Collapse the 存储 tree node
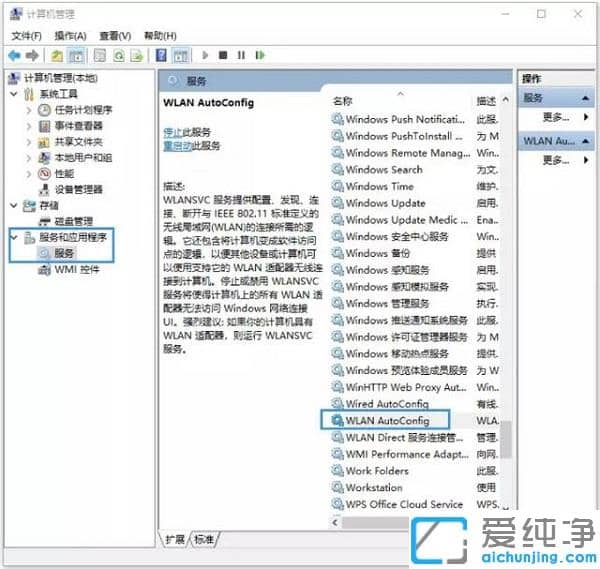Viewport: 600px width, 569px height. coord(14,205)
